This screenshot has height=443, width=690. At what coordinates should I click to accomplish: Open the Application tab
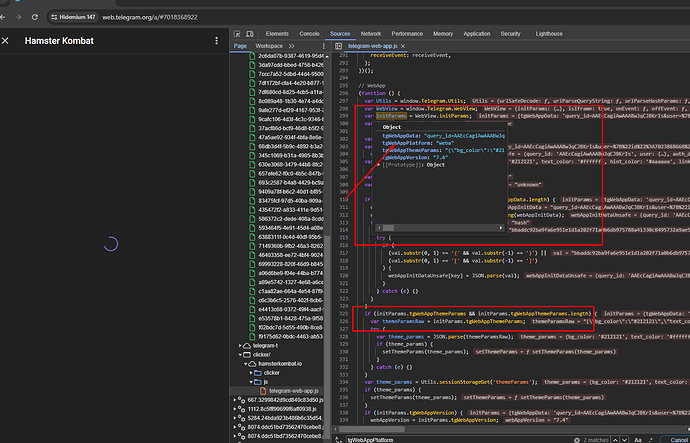pyautogui.click(x=477, y=34)
